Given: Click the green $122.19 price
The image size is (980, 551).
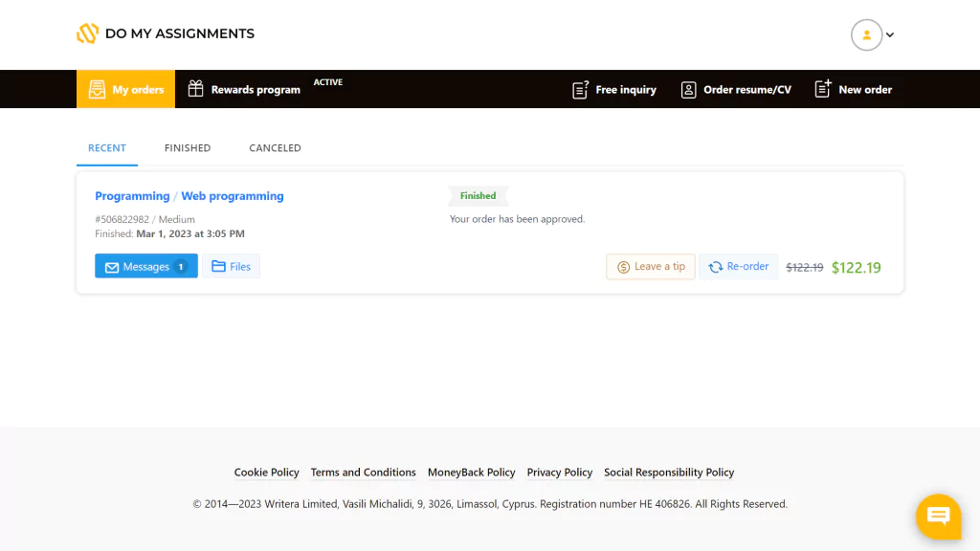Looking at the screenshot, I should pyautogui.click(x=857, y=268).
